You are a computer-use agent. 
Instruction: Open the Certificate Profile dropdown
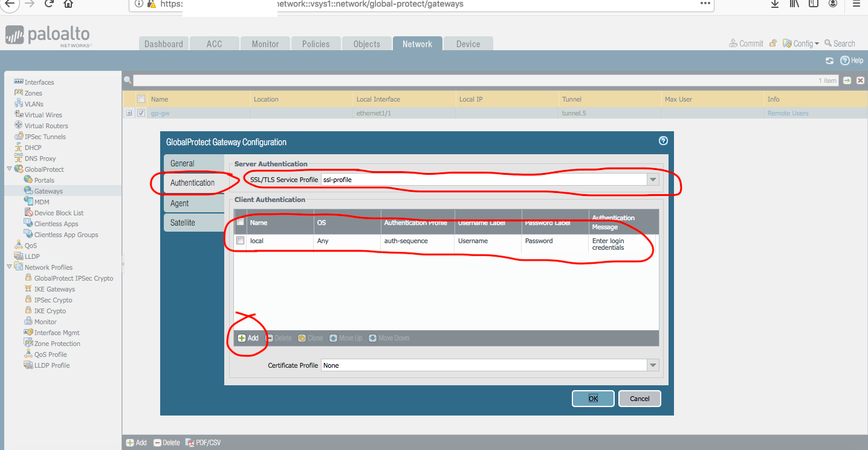652,365
